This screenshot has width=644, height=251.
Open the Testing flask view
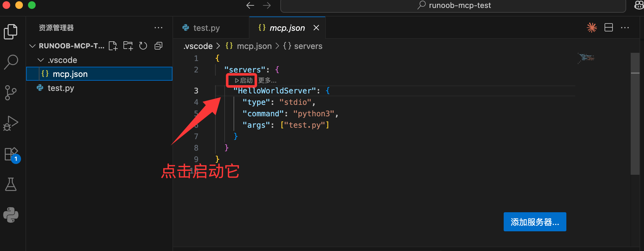pos(11,184)
